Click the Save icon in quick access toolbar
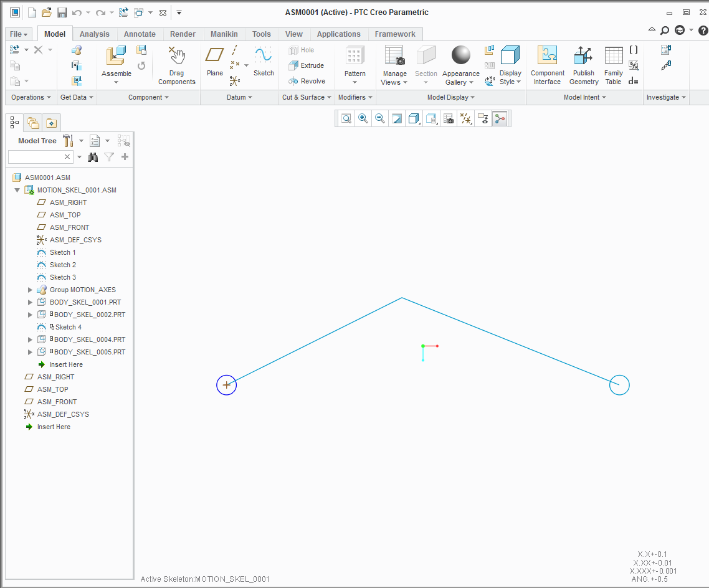709x588 pixels. point(62,12)
